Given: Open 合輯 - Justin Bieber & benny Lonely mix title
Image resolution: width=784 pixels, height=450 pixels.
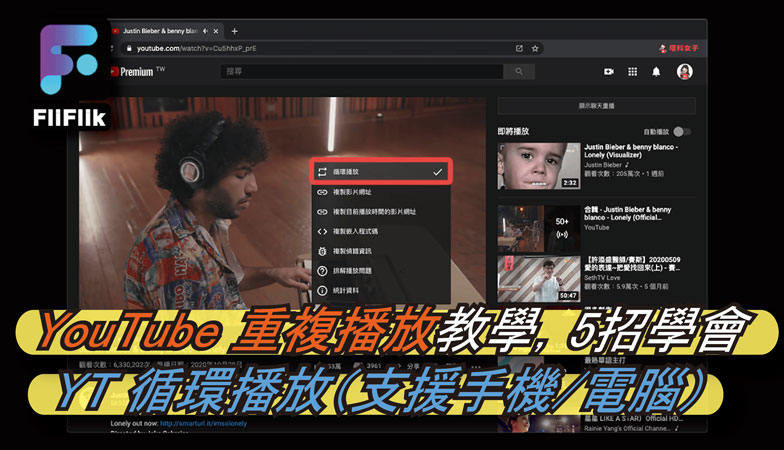Looking at the screenshot, I should (628, 214).
